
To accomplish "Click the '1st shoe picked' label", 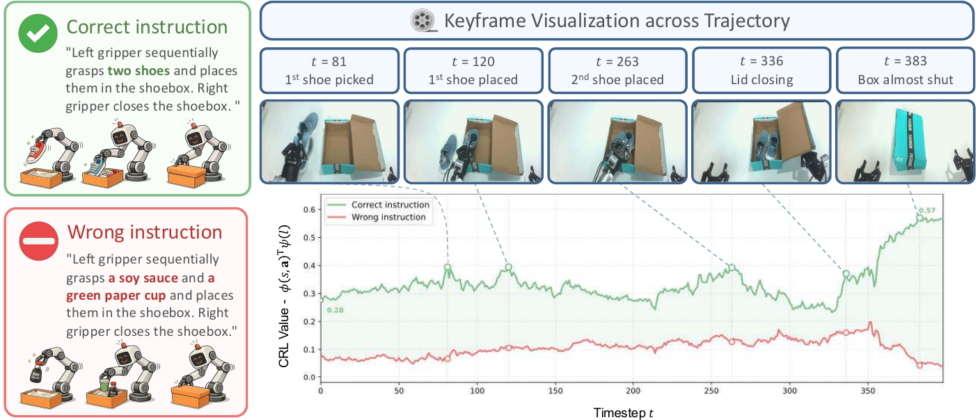I will pyautogui.click(x=329, y=79).
